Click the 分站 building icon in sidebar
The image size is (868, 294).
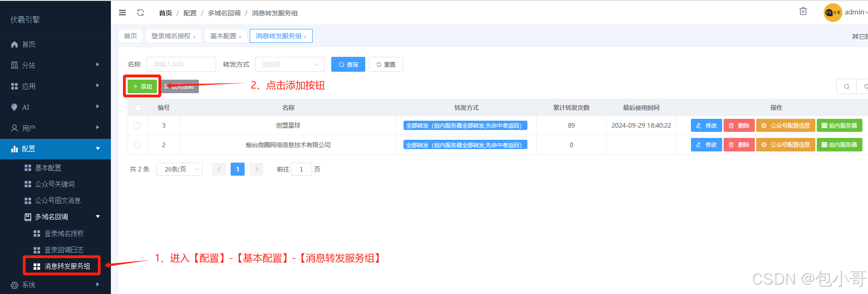tap(14, 65)
